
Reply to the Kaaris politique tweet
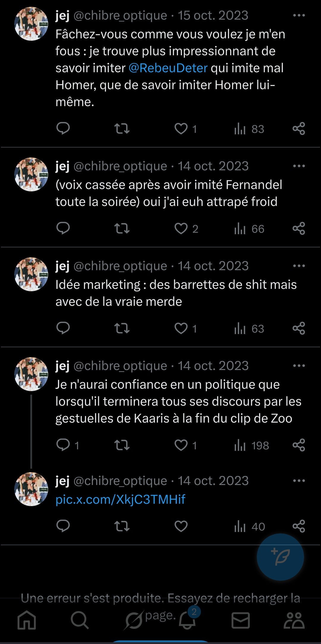(63, 445)
